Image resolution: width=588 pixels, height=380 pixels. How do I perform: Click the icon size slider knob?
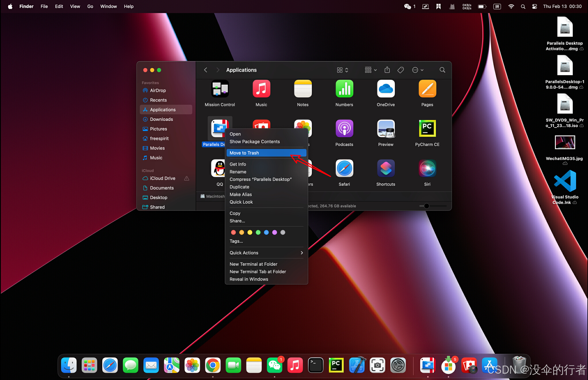(427, 206)
